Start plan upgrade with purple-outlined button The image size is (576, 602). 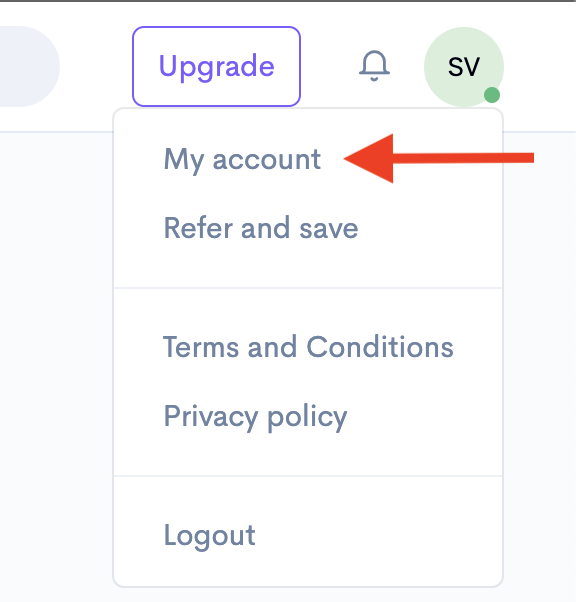(216, 66)
